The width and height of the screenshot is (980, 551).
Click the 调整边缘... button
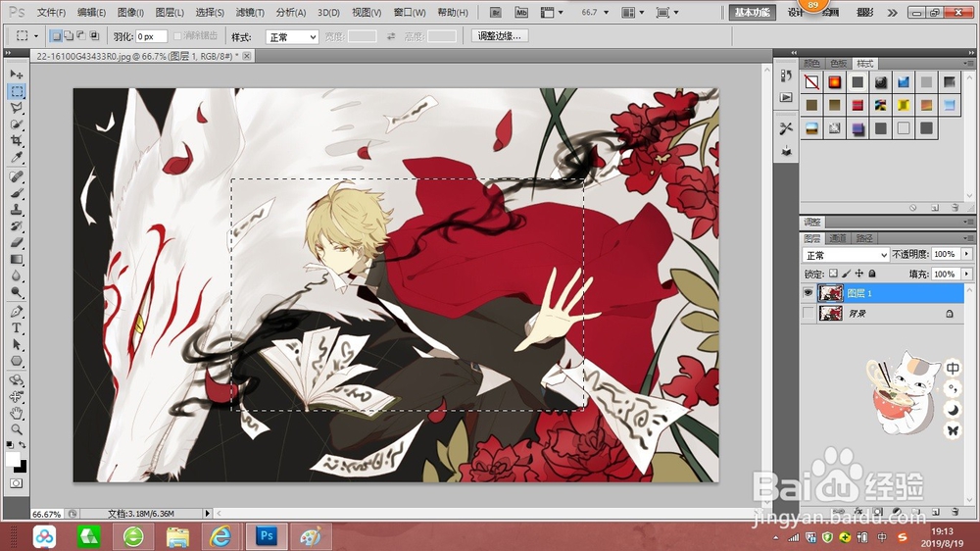pyautogui.click(x=500, y=36)
